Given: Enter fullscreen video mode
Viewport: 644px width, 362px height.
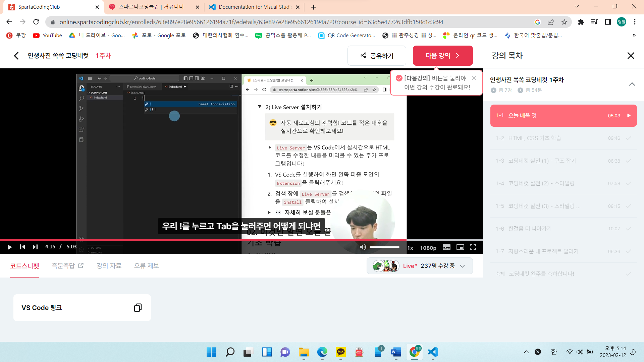Looking at the screenshot, I should point(473,247).
